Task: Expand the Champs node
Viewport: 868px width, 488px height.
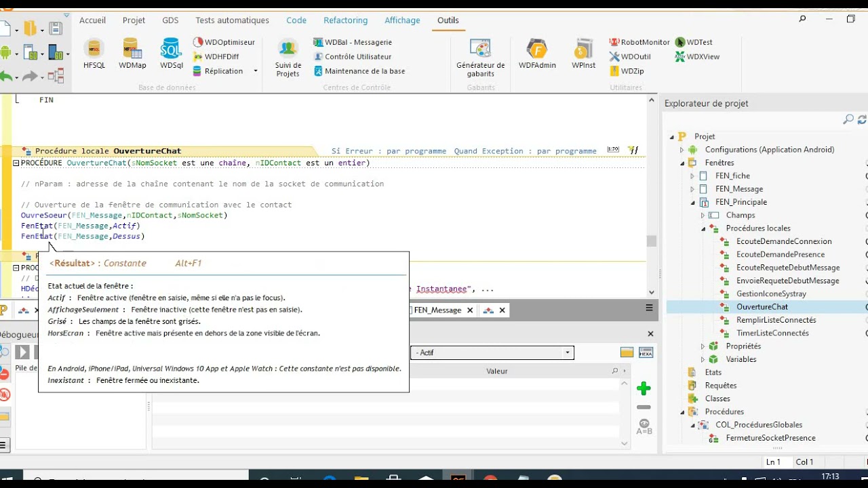Action: coord(703,216)
